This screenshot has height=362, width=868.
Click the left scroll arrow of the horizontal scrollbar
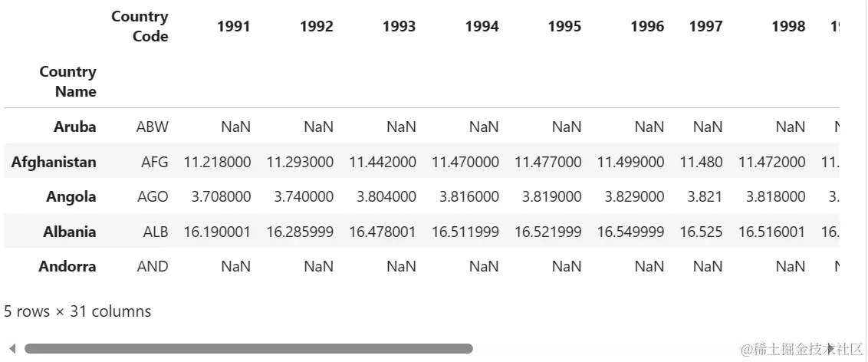(12, 349)
